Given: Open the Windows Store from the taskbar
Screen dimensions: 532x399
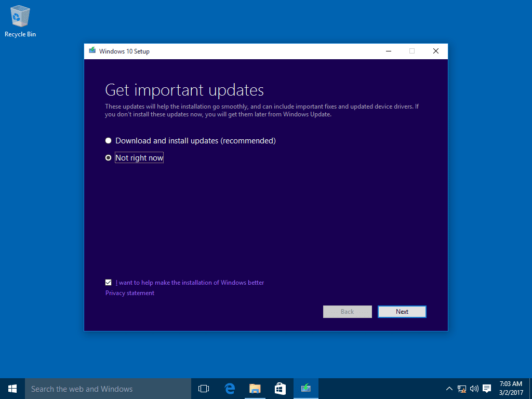Looking at the screenshot, I should pos(280,388).
